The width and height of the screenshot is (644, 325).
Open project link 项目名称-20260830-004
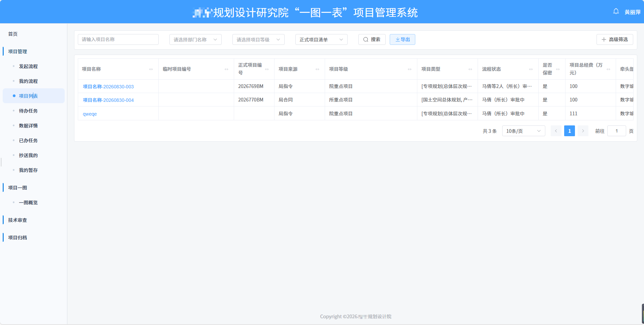(x=108, y=100)
